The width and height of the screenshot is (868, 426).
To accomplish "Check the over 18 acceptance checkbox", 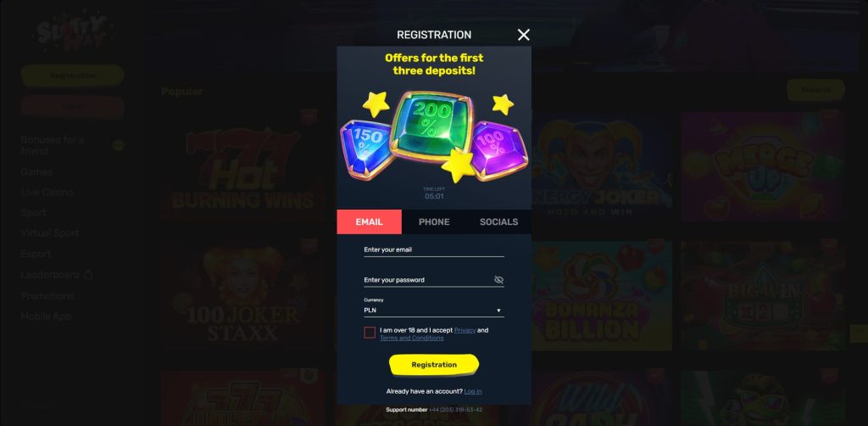I will pyautogui.click(x=370, y=333).
